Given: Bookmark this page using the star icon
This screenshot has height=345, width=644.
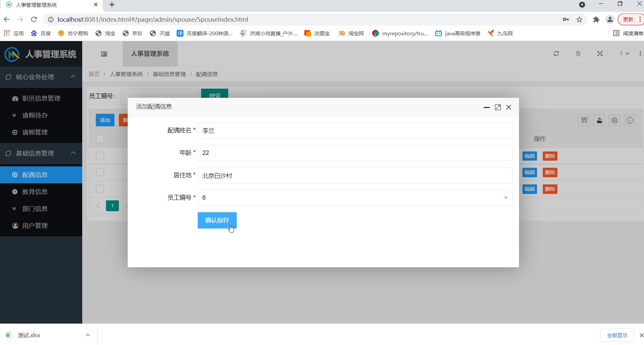Looking at the screenshot, I should [579, 19].
